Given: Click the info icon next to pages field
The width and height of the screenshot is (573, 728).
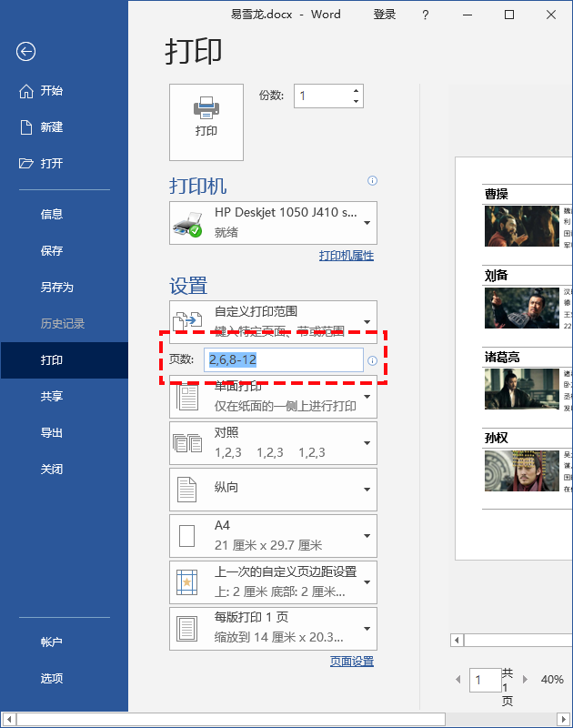Looking at the screenshot, I should pos(372,361).
